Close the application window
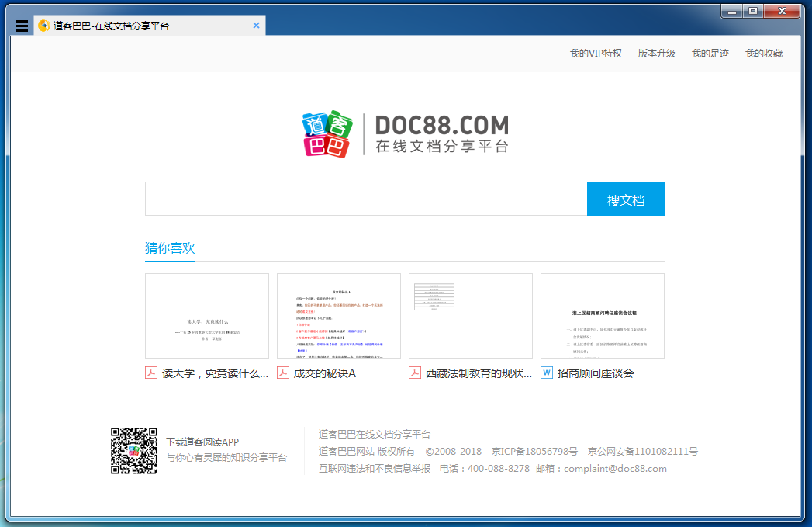Screen dimensions: 812x527 [x=782, y=11]
